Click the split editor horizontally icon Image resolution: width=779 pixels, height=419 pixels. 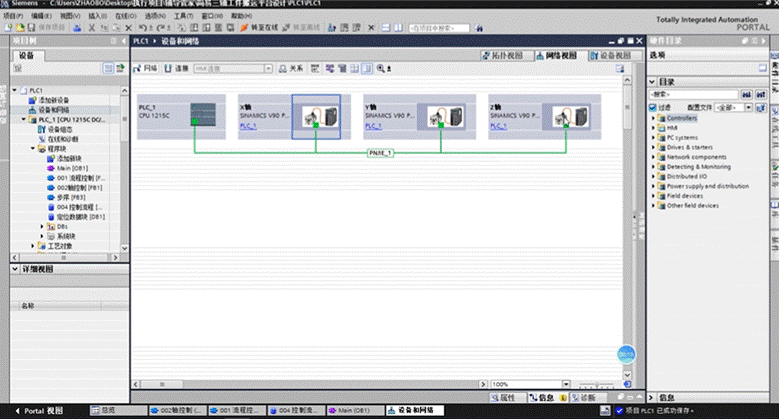pyautogui.click(x=386, y=28)
